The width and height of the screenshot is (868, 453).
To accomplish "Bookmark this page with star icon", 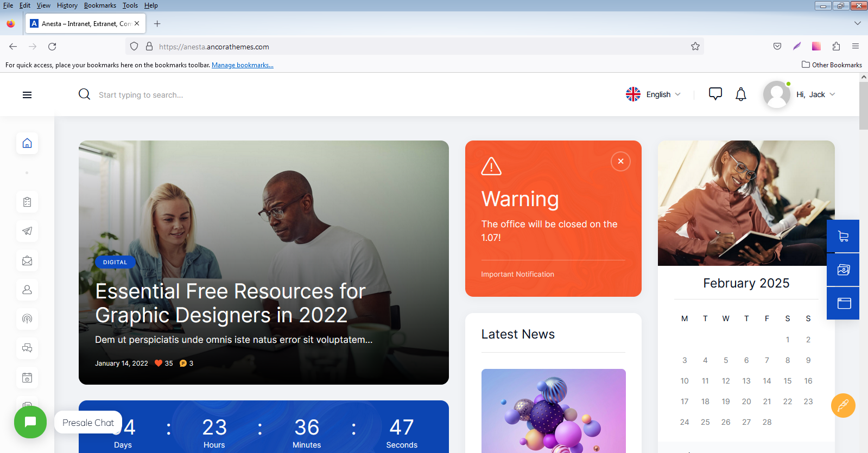I will click(695, 47).
